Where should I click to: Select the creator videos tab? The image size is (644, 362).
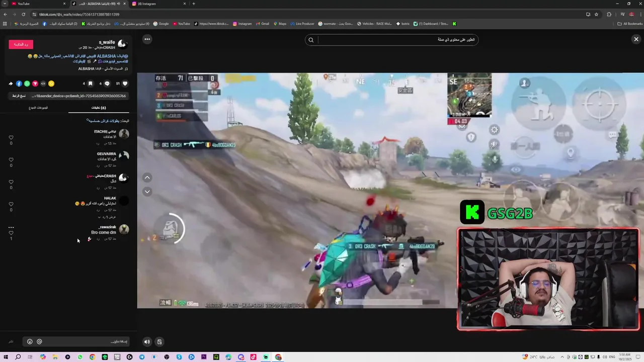pos(38,108)
